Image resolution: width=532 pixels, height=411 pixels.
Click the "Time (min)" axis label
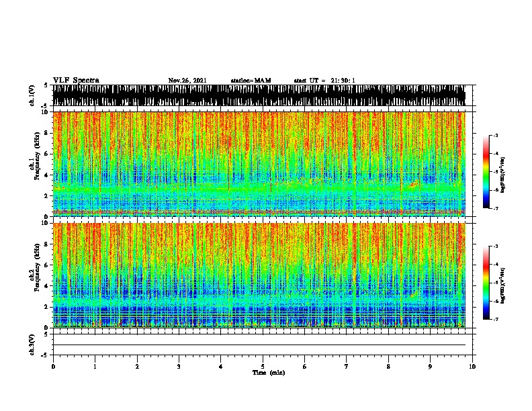[x=269, y=373]
